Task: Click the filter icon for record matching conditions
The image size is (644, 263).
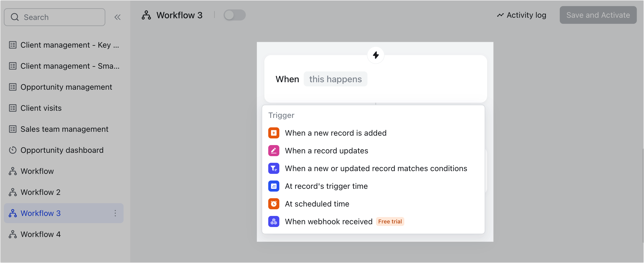Action: [x=274, y=168]
